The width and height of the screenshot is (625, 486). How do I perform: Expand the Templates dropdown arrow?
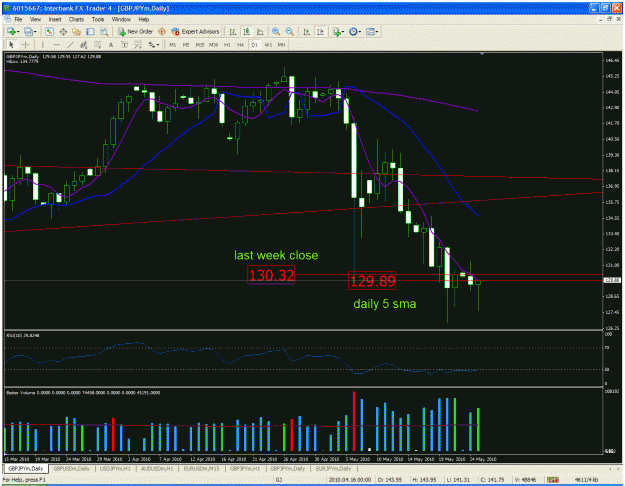pos(377,31)
